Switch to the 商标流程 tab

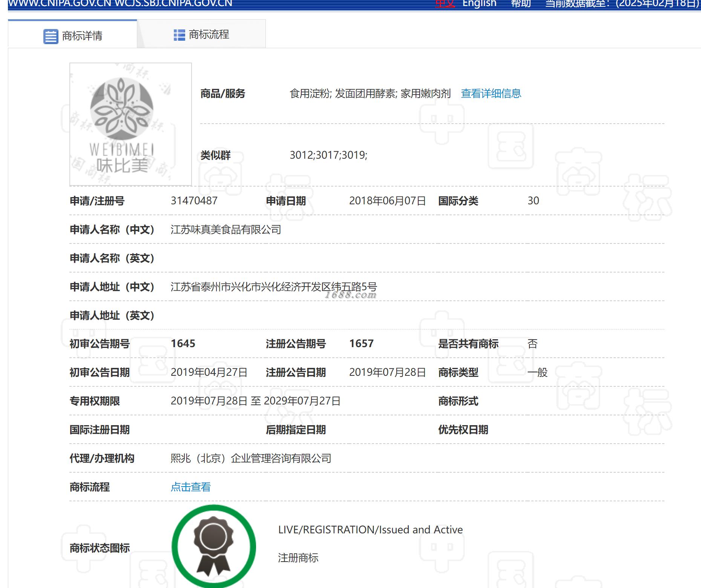[x=201, y=34]
